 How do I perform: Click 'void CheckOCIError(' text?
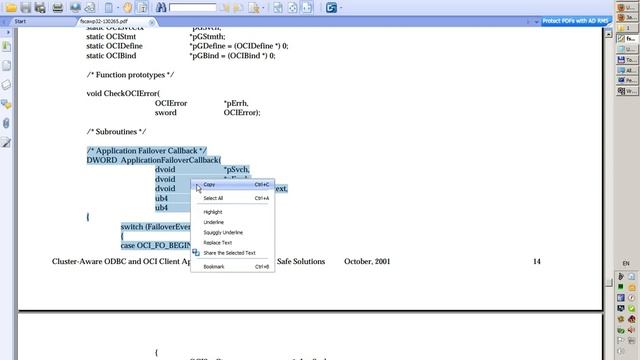pos(123,93)
